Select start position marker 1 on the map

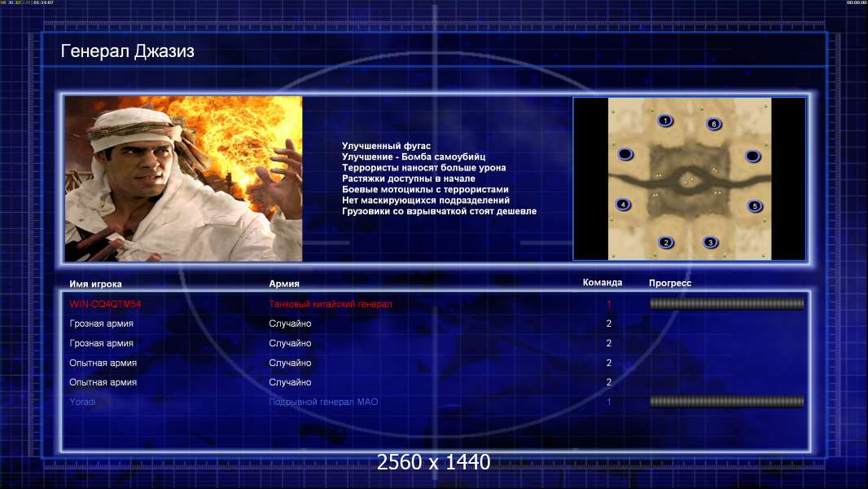pos(664,120)
